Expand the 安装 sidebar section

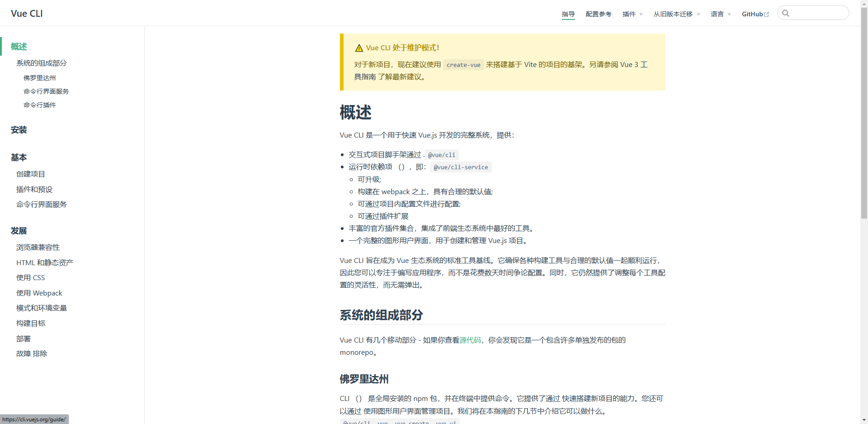click(19, 130)
